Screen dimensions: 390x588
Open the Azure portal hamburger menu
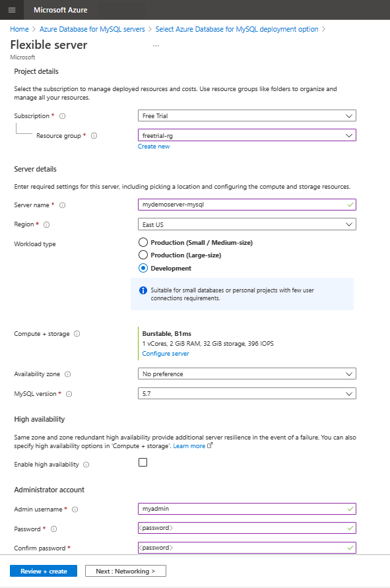pos(11,10)
